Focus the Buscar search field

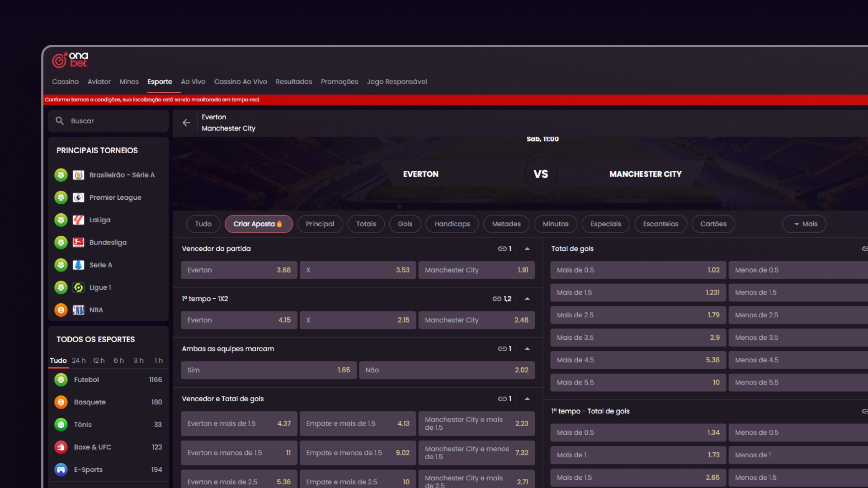point(108,121)
